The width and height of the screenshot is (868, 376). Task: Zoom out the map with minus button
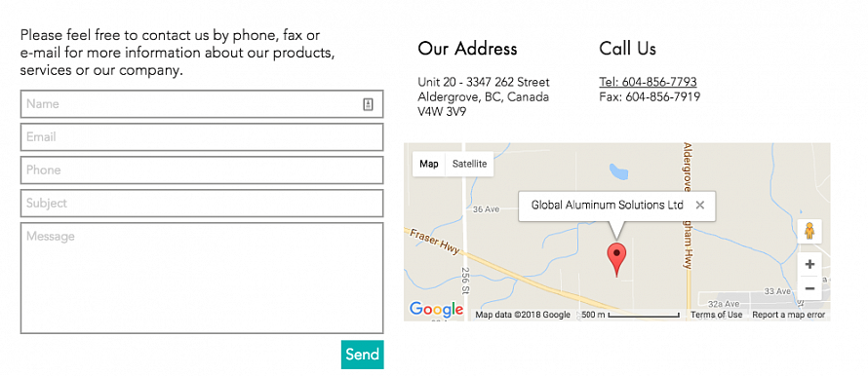(809, 288)
